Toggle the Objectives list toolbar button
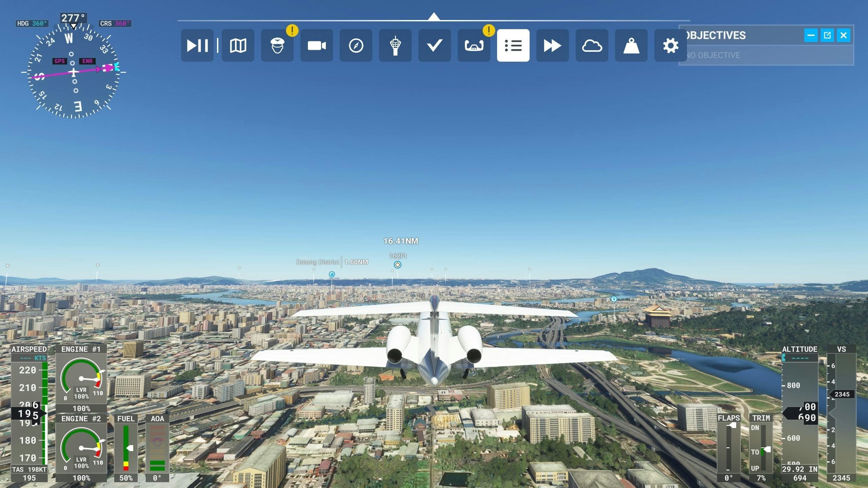This screenshot has height=488, width=868. [513, 45]
